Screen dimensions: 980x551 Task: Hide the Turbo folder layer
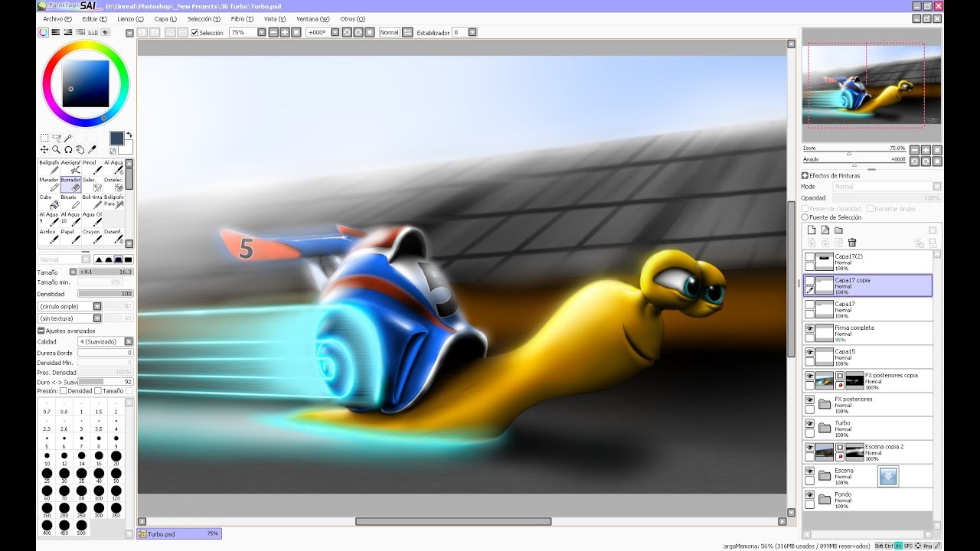pyautogui.click(x=809, y=423)
